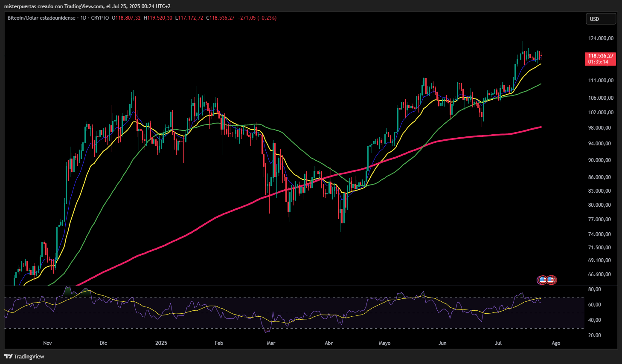
Task: Click the 86.000,00 price axis label
Action: pyautogui.click(x=599, y=177)
